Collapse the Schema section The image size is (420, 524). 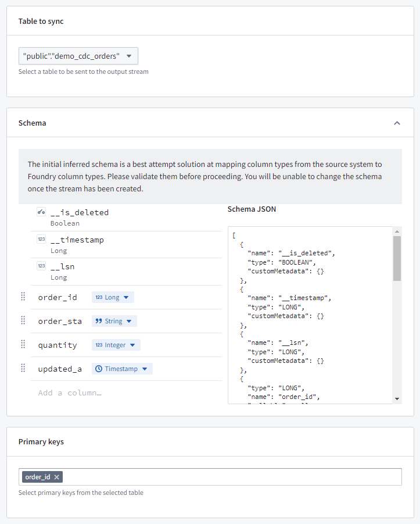coord(397,123)
